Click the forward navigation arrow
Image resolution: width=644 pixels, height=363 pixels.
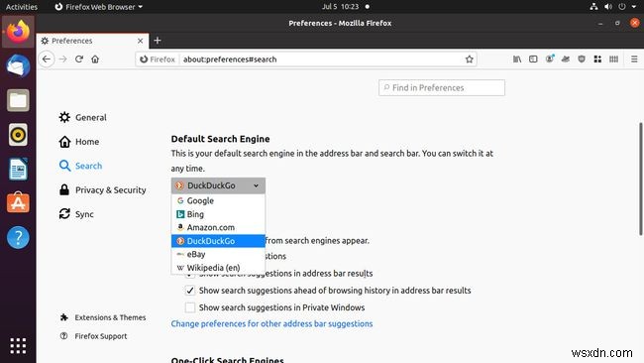(62, 60)
